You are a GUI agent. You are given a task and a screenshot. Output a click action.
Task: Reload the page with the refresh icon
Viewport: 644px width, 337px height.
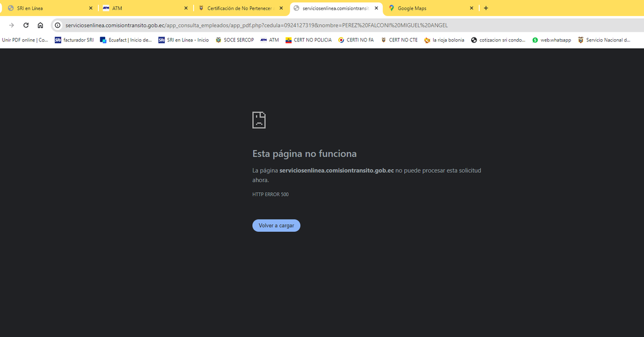pyautogui.click(x=26, y=25)
